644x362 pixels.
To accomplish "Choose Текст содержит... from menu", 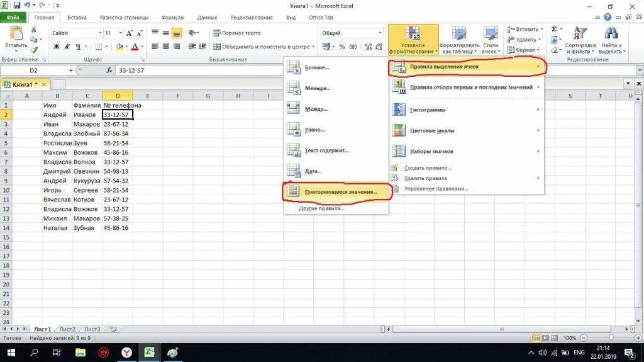I will click(336, 150).
